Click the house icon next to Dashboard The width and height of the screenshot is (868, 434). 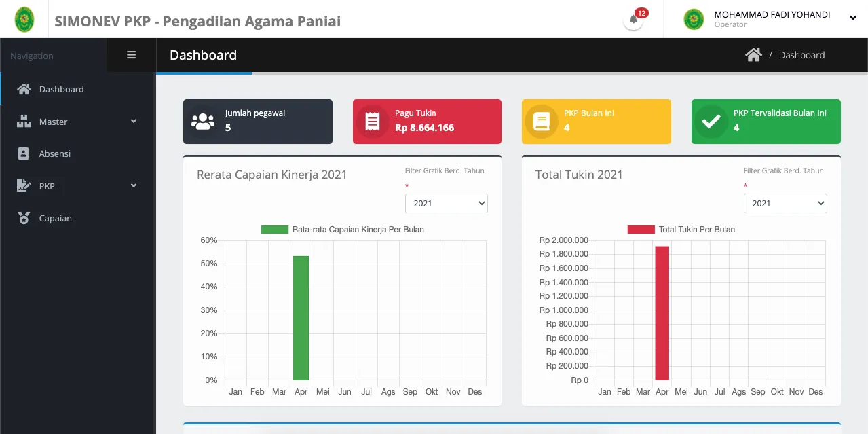tap(24, 89)
